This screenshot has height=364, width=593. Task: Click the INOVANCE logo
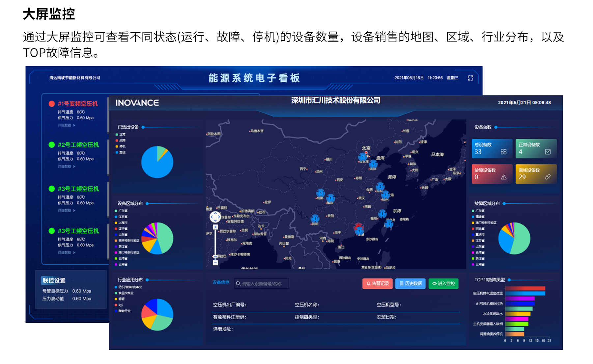click(x=137, y=103)
